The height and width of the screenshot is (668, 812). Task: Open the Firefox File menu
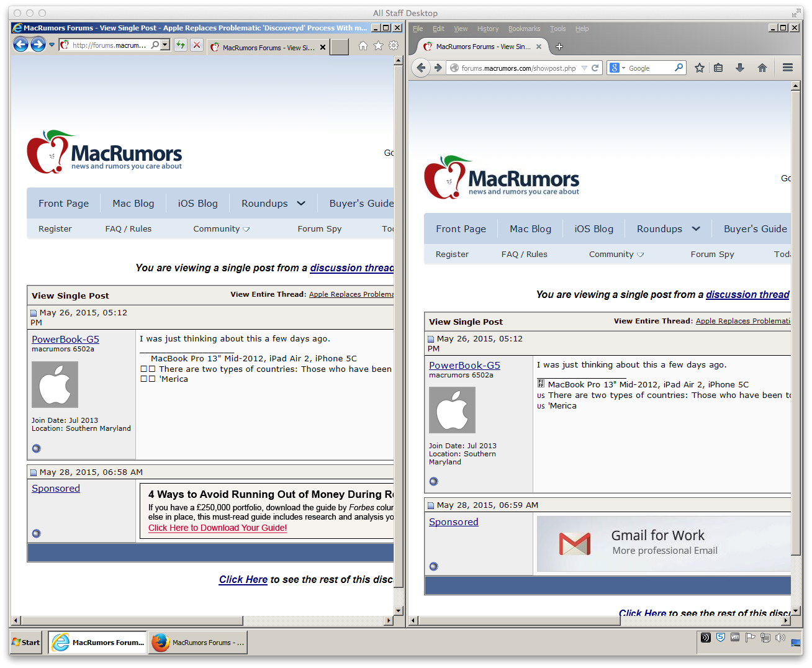[418, 29]
